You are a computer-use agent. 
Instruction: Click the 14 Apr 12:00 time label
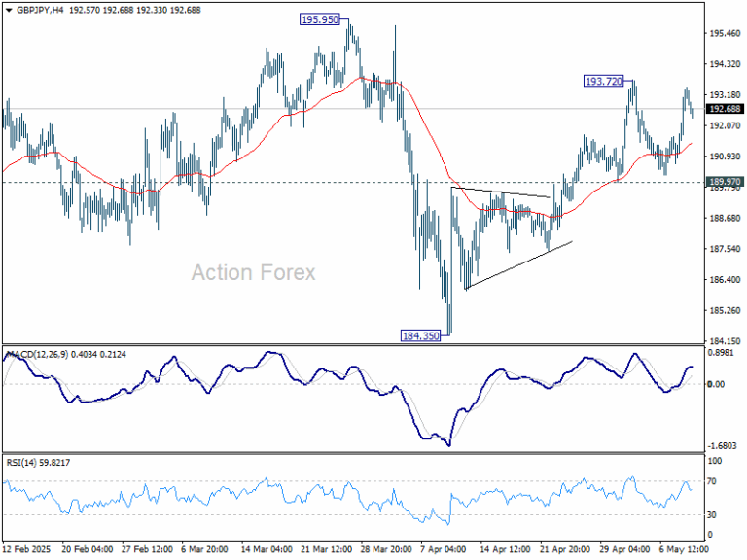tap(505, 549)
